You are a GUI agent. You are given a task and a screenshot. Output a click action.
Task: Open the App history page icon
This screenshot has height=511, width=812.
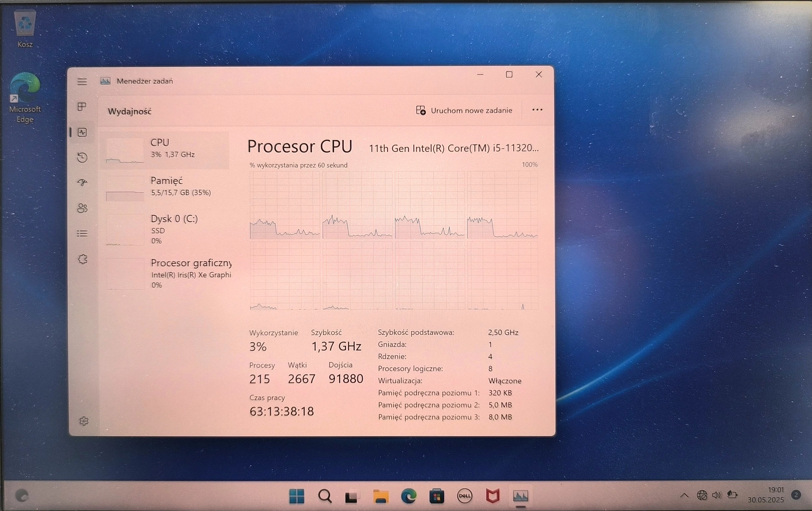click(82, 157)
